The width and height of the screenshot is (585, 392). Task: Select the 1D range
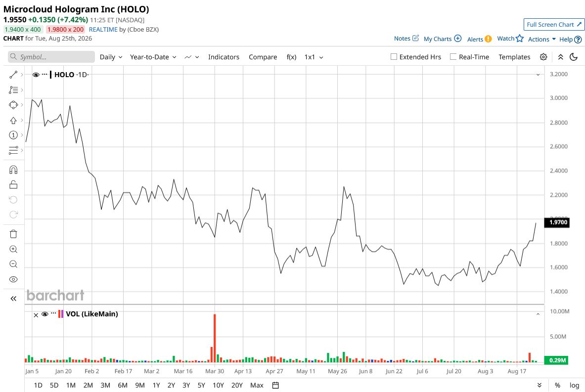click(38, 385)
